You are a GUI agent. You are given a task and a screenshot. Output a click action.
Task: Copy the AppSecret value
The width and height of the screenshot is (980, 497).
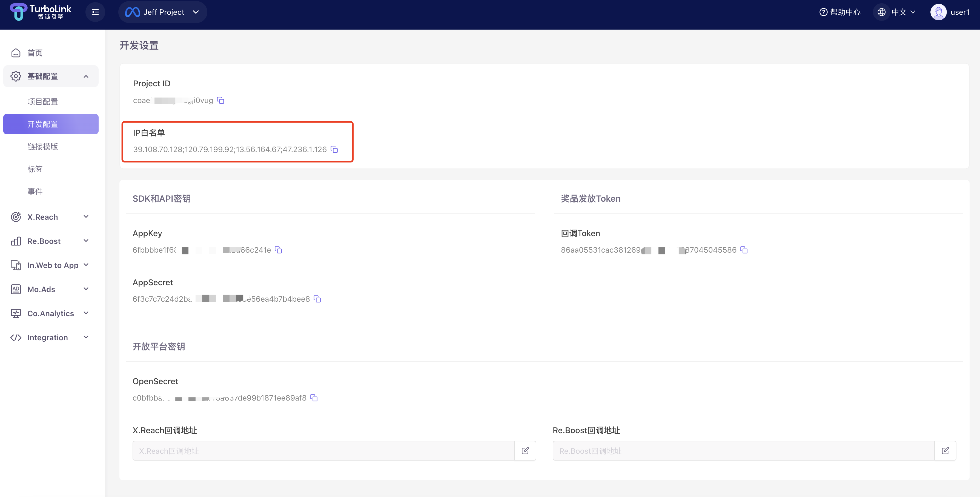point(317,299)
